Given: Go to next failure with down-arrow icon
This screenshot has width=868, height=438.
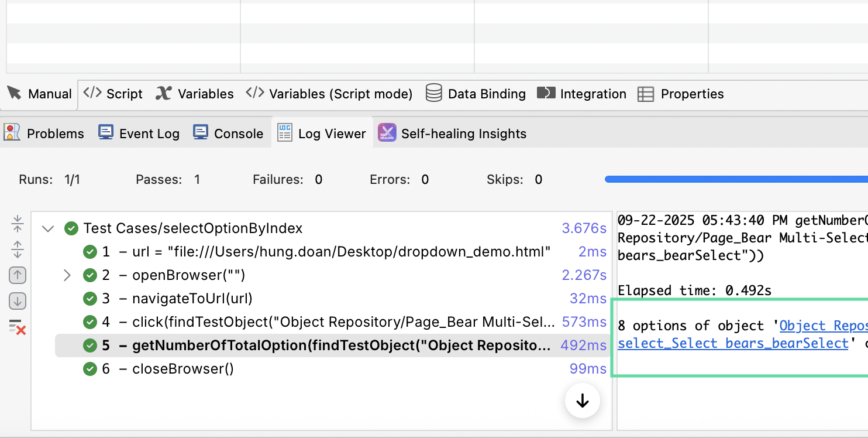Looking at the screenshot, I should [17, 302].
